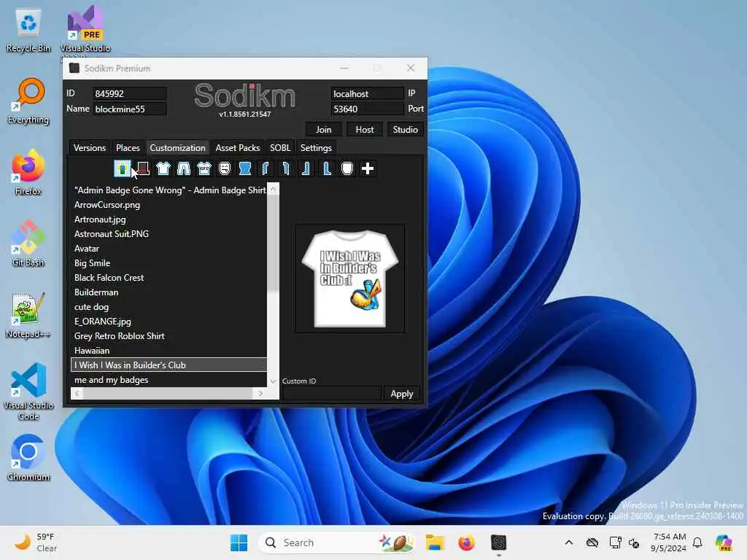The height and width of the screenshot is (560, 747).
Task: Select "me and my badges" list item
Action: tap(169, 380)
